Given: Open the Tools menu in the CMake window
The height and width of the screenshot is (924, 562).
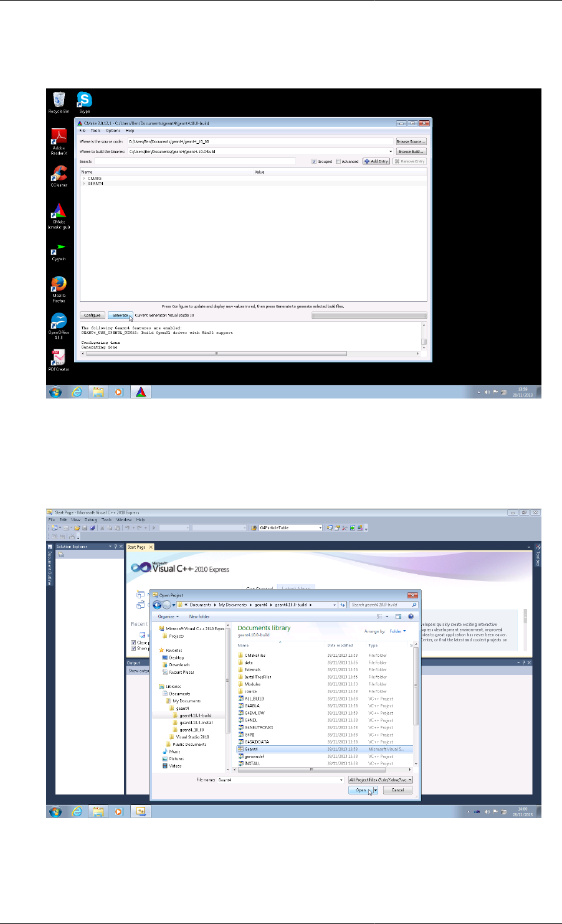Looking at the screenshot, I should (x=95, y=131).
